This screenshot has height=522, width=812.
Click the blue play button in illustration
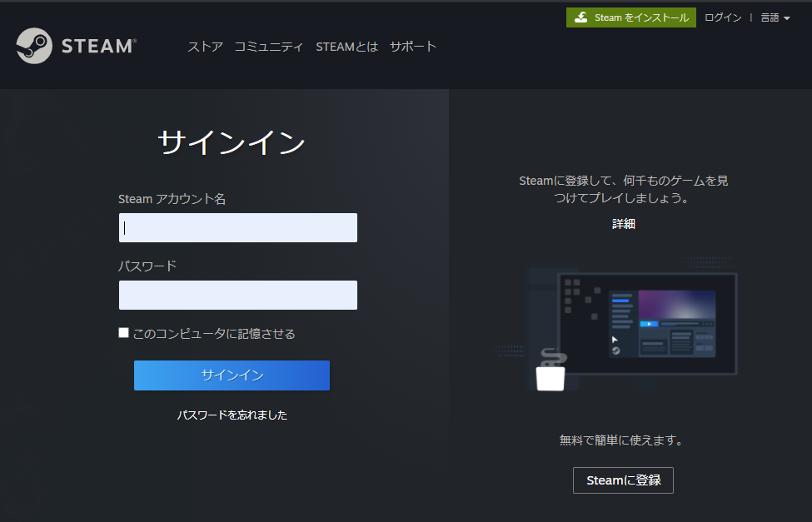[649, 323]
